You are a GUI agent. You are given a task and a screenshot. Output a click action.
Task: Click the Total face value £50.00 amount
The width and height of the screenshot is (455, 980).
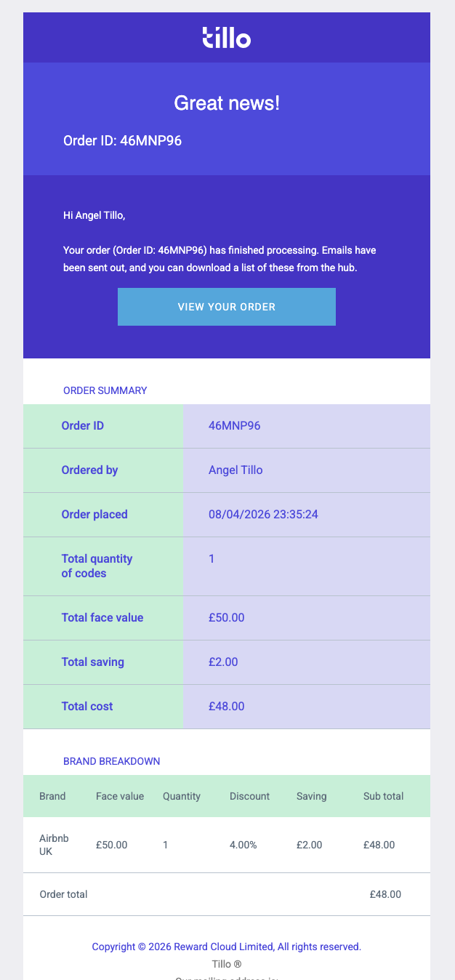pyautogui.click(x=226, y=618)
